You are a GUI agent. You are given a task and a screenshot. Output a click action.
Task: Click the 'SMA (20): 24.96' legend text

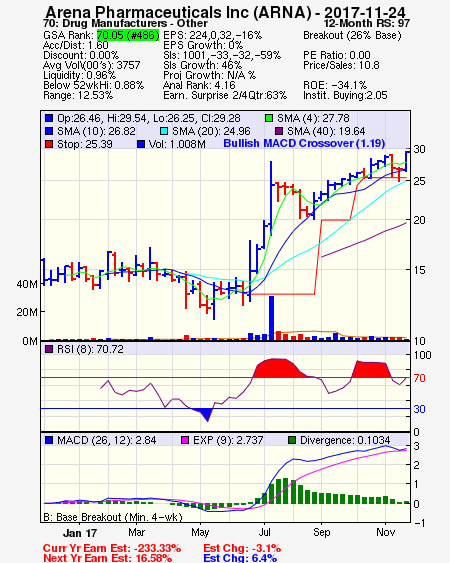click(211, 131)
